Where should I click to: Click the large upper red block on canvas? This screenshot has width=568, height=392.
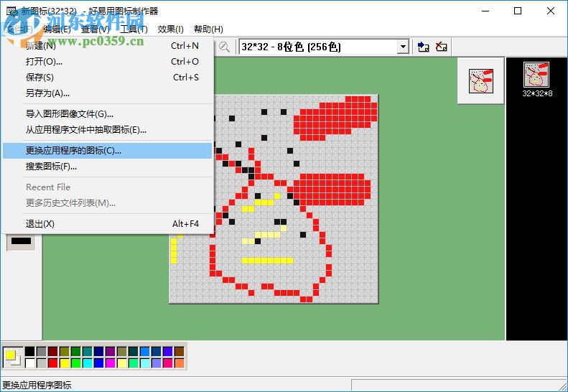[x=335, y=118]
